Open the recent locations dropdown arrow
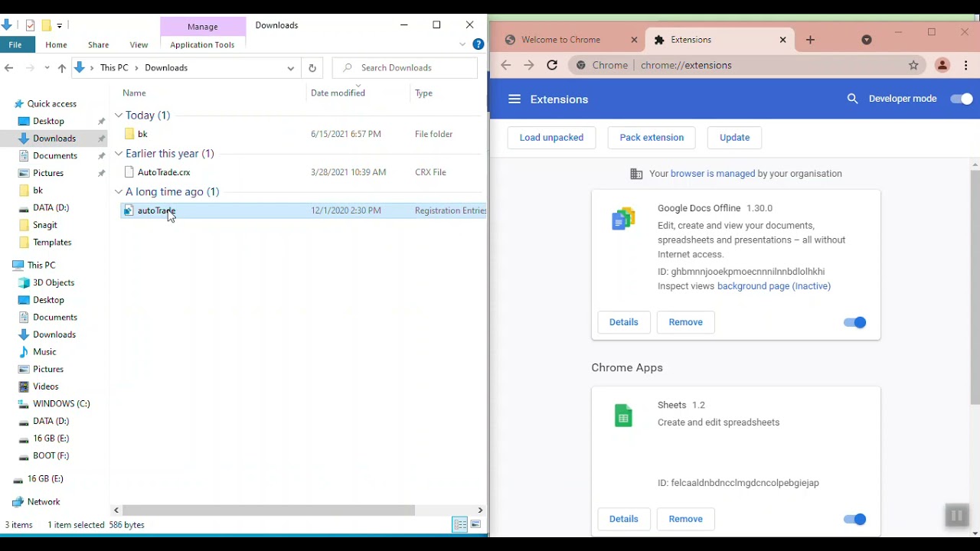 coord(45,68)
